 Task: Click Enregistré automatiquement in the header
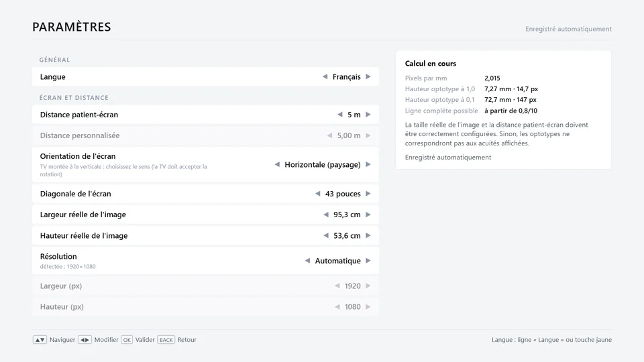click(568, 29)
